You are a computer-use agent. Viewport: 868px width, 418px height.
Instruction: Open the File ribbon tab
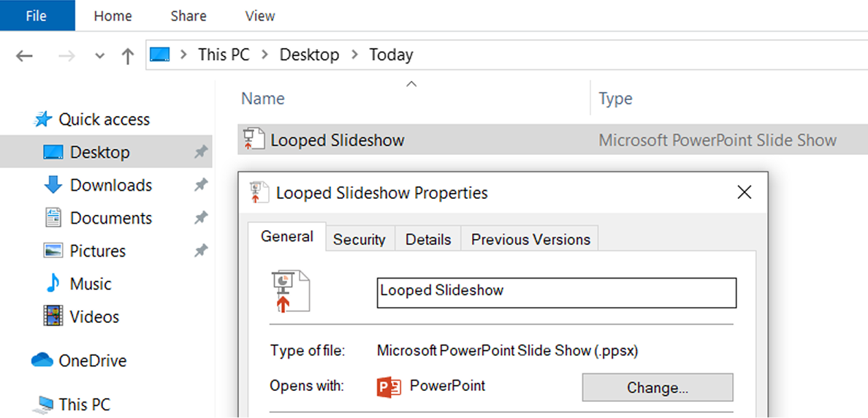click(x=37, y=15)
